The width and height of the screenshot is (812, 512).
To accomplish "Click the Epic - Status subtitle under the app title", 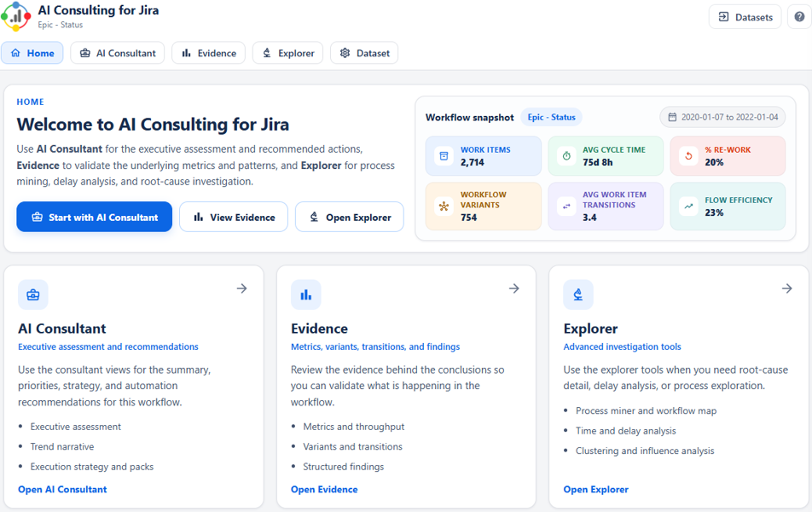I will (x=60, y=25).
